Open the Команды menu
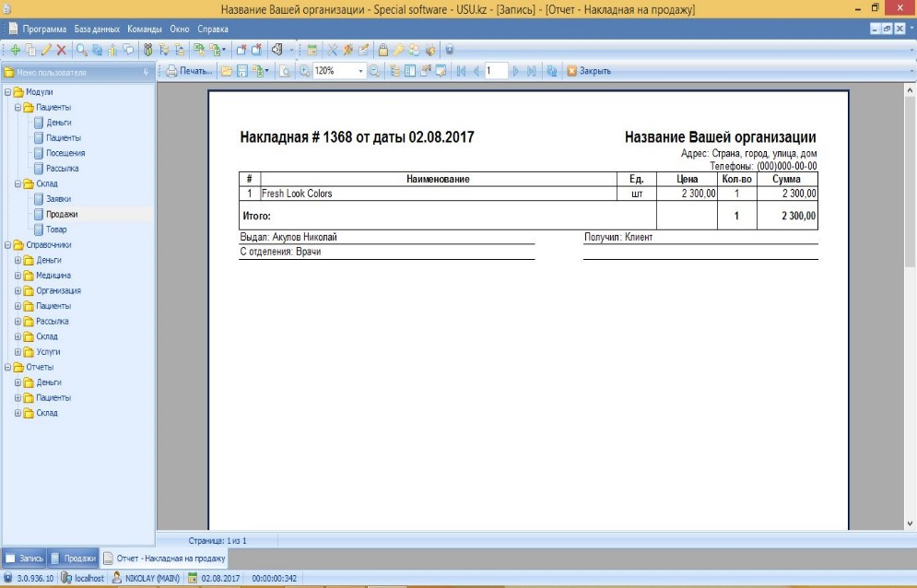The image size is (917, 588). [x=145, y=29]
